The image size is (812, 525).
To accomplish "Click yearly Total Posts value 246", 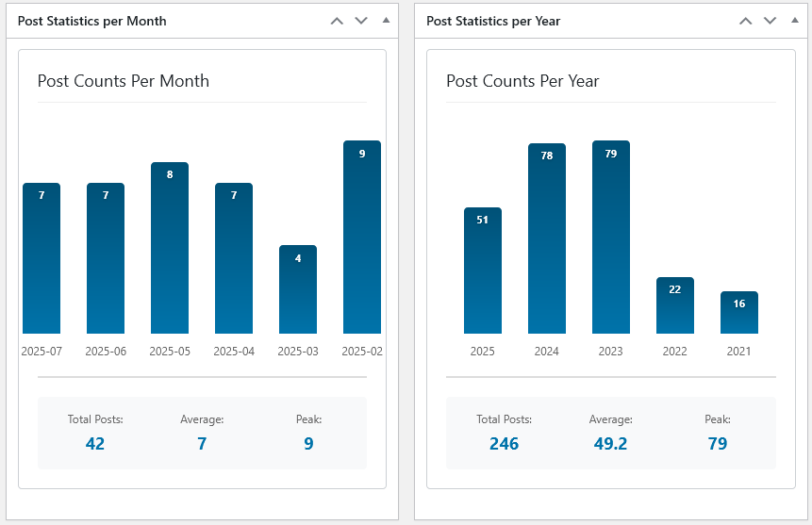I will pyautogui.click(x=504, y=444).
